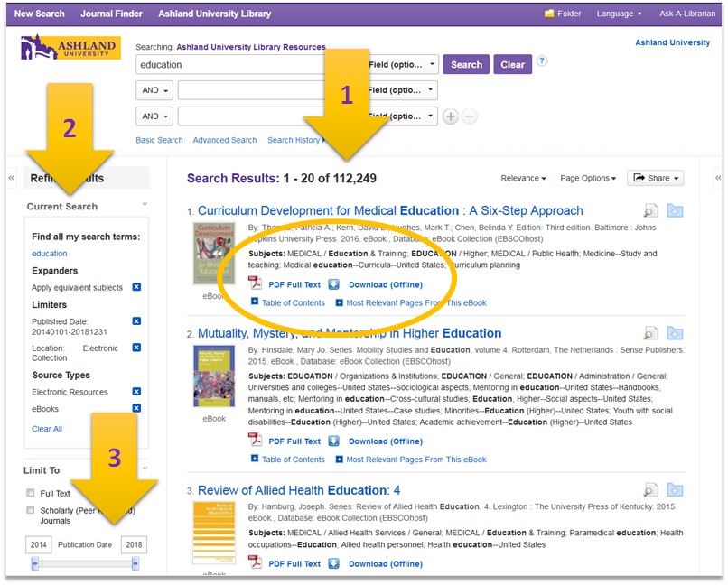Add Review of Allied Health to folder
This screenshot has height=585, width=728.
tap(675, 490)
